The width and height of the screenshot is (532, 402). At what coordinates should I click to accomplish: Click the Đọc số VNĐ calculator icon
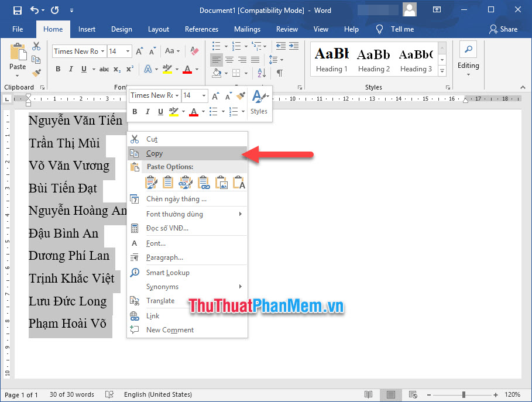point(135,228)
